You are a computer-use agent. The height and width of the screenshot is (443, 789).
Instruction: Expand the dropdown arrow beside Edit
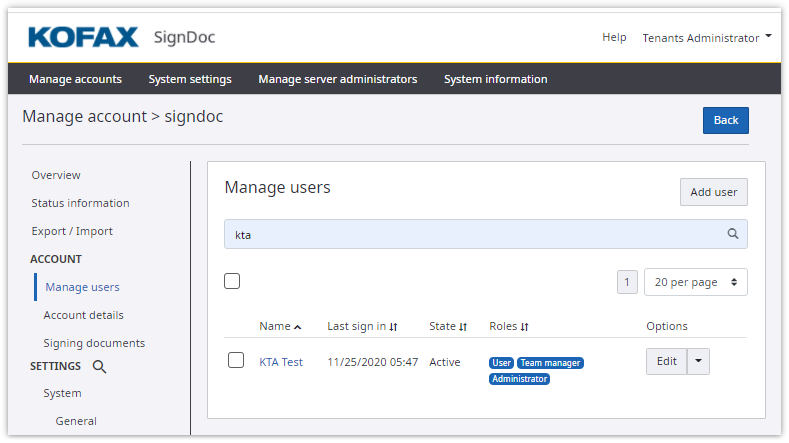point(699,362)
